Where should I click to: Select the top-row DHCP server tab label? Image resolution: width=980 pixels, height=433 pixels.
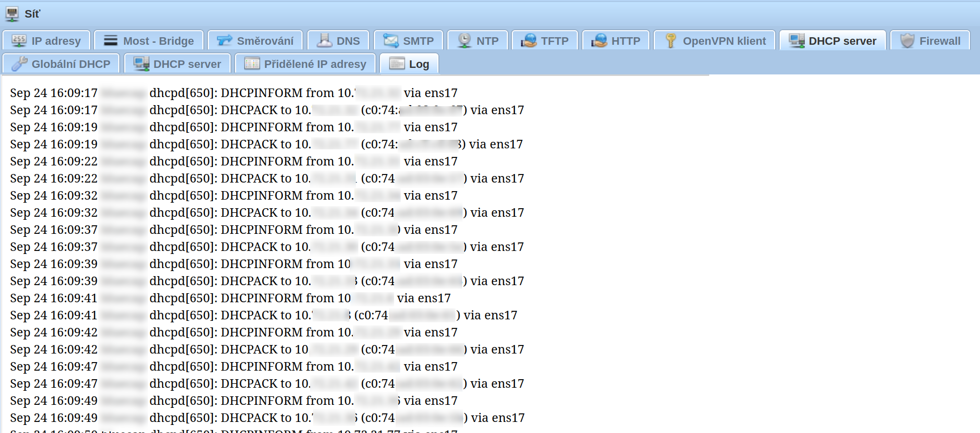pyautogui.click(x=843, y=41)
